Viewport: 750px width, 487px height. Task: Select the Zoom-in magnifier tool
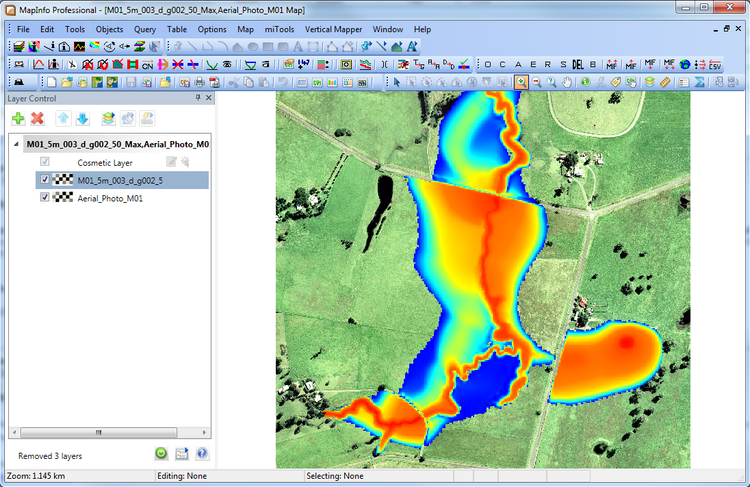[521, 81]
